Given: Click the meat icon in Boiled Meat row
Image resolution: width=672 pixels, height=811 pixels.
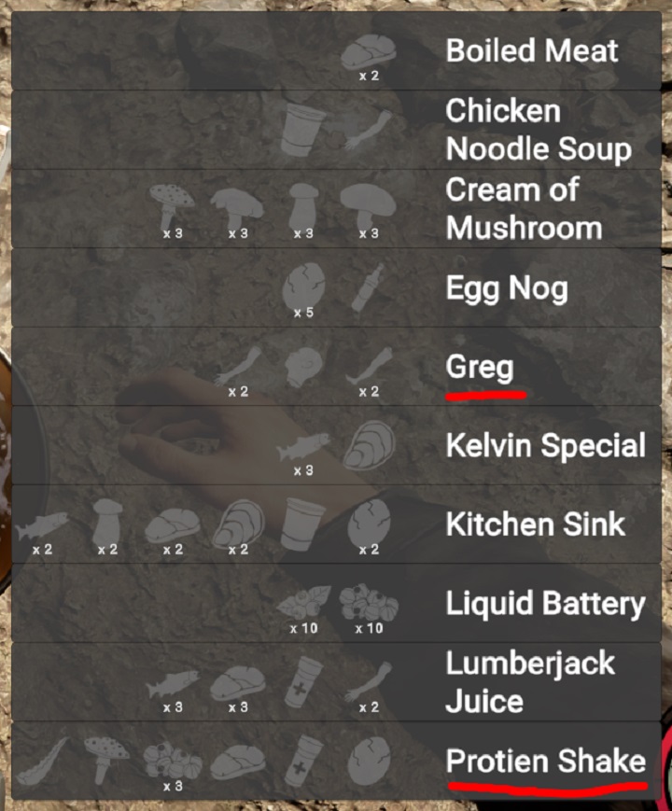Looking at the screenshot, I should (x=369, y=51).
